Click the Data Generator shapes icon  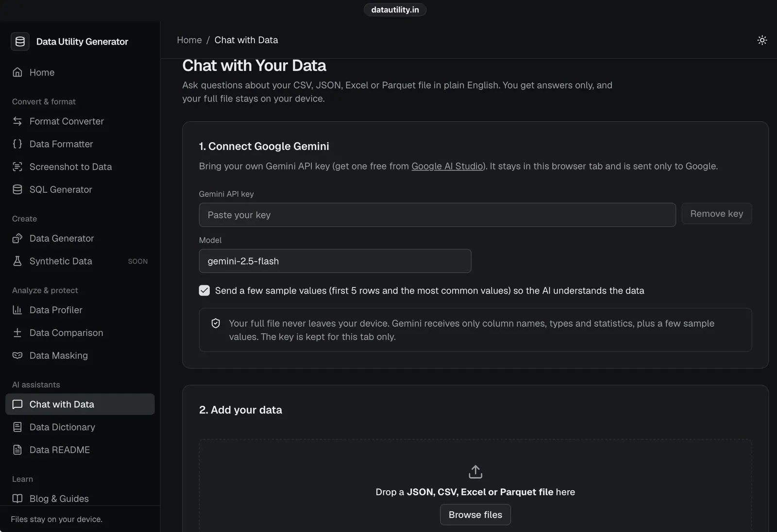point(17,238)
